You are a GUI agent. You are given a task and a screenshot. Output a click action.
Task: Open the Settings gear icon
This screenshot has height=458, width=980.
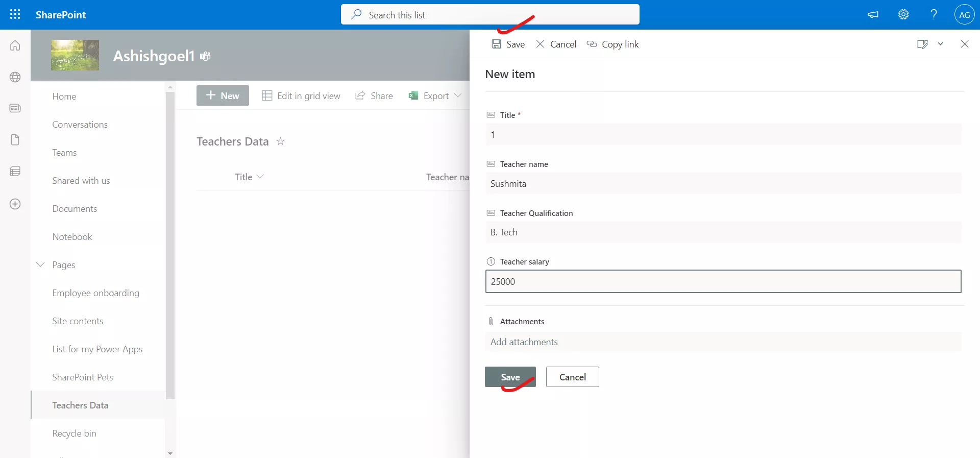point(903,15)
